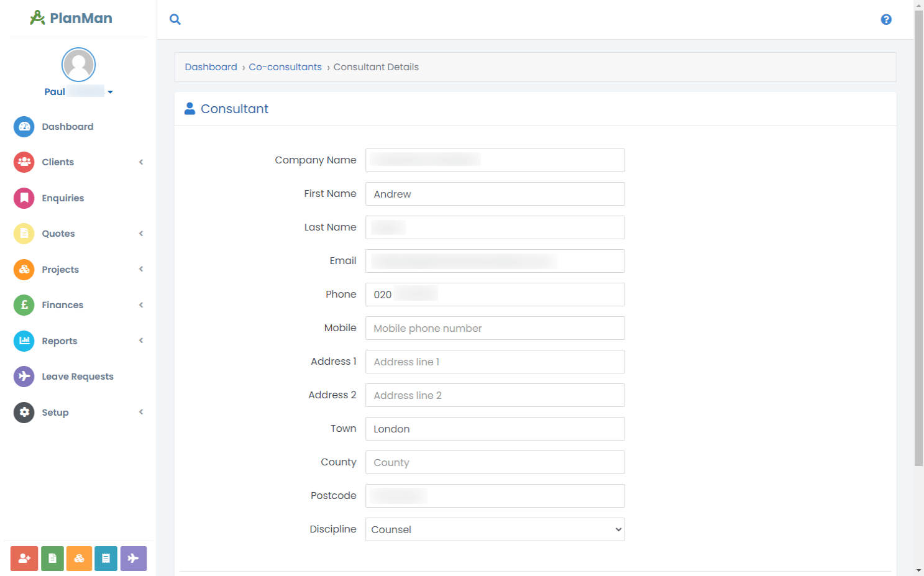The image size is (924, 576).
Task: Follow the Co-consultants breadcrumb link
Action: coord(285,67)
